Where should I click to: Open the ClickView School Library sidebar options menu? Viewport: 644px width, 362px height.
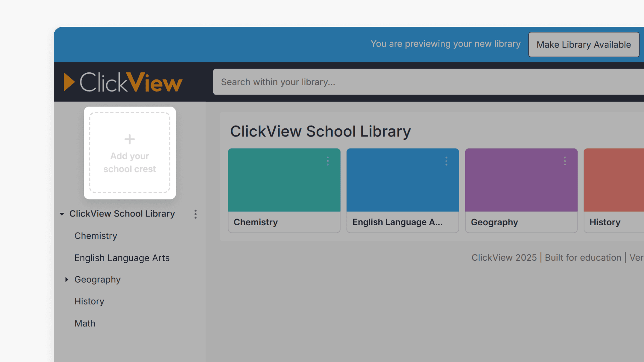pos(196,214)
